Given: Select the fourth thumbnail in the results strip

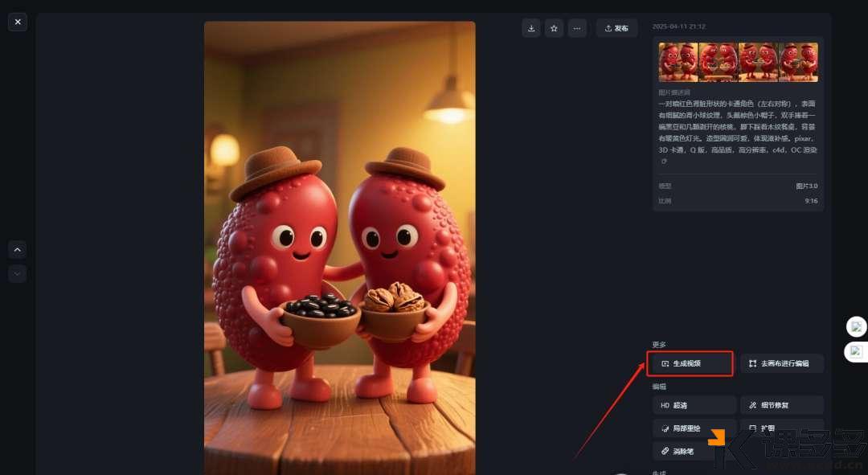Looking at the screenshot, I should click(798, 63).
